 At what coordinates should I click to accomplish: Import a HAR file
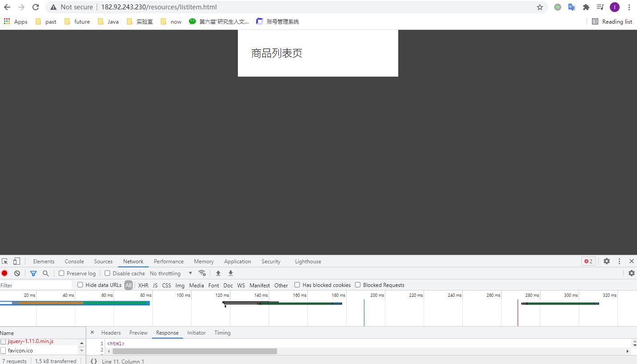218,273
